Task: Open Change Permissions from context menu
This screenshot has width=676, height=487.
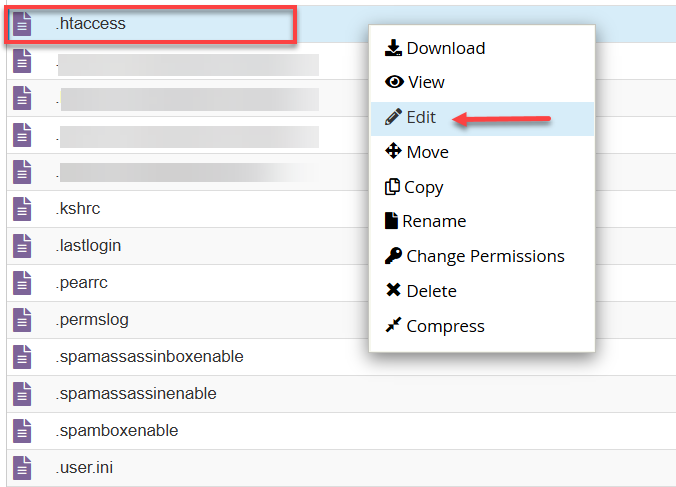Action: point(485,256)
